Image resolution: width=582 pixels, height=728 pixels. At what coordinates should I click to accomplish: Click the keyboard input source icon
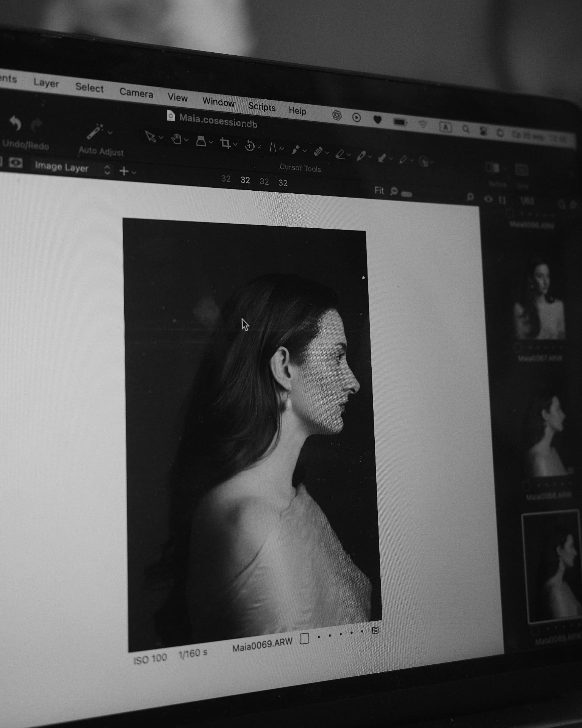(x=445, y=127)
